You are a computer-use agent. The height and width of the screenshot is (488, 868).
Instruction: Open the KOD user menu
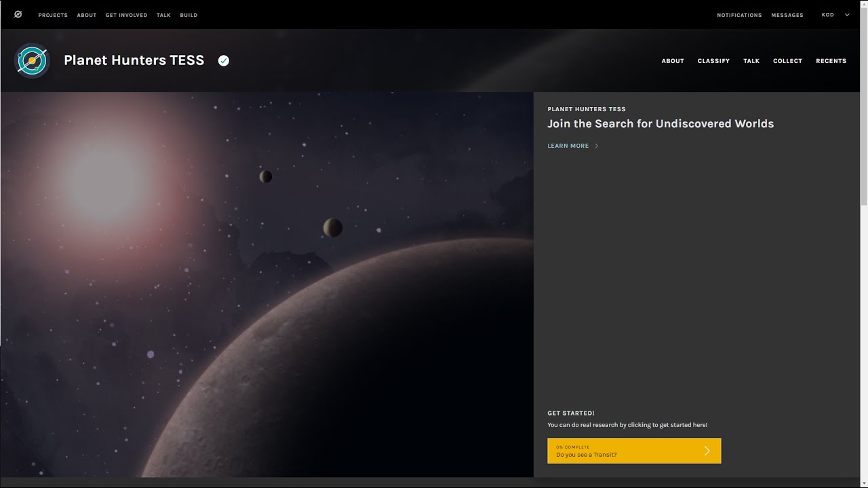click(x=835, y=15)
